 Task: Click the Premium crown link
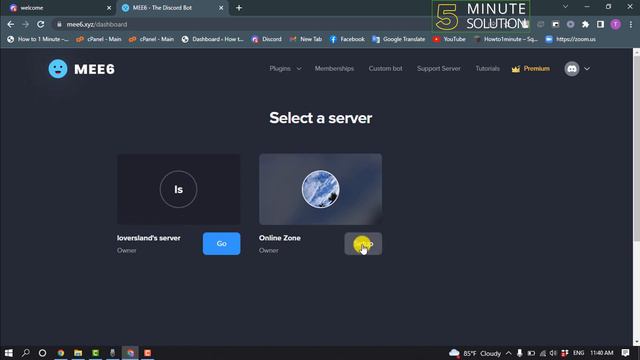531,69
